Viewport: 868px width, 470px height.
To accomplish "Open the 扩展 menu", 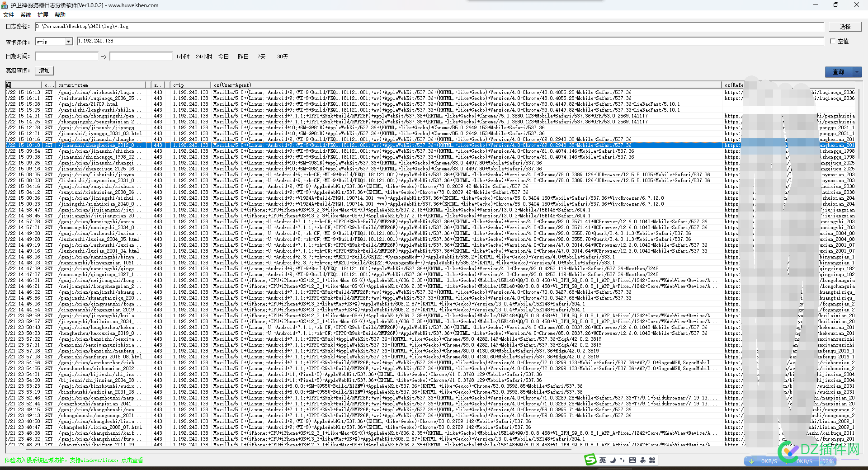I will pos(43,15).
